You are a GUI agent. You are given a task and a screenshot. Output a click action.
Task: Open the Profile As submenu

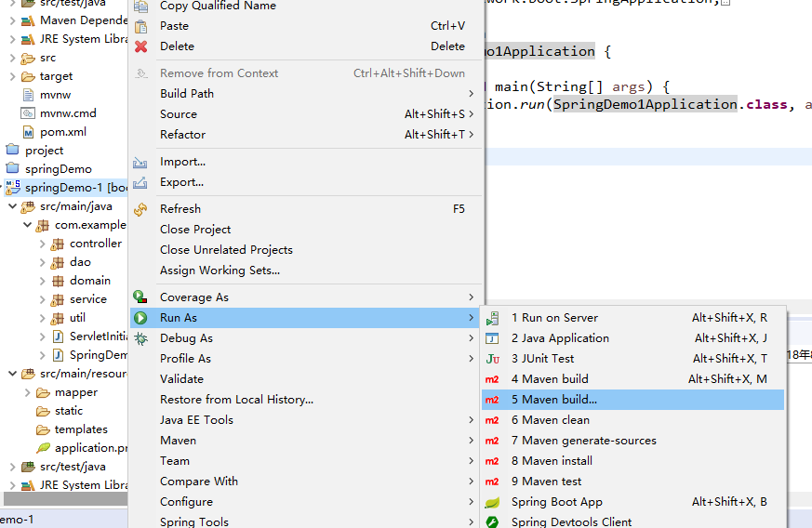click(305, 359)
